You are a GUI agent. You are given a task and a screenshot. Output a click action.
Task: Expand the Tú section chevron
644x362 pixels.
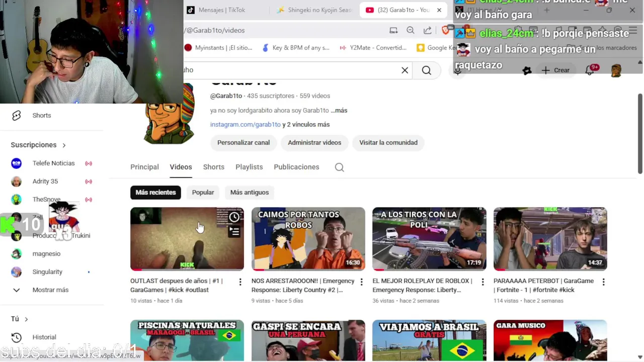[x=26, y=319]
